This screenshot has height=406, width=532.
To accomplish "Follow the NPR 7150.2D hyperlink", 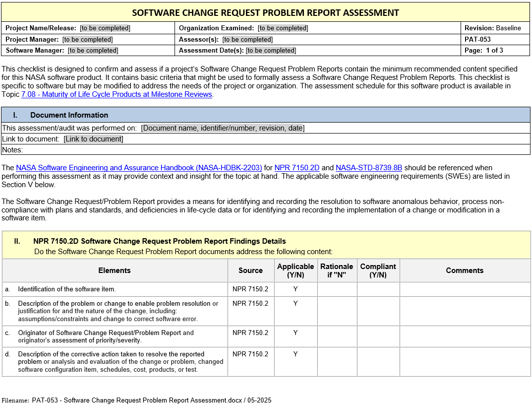I will [297, 168].
